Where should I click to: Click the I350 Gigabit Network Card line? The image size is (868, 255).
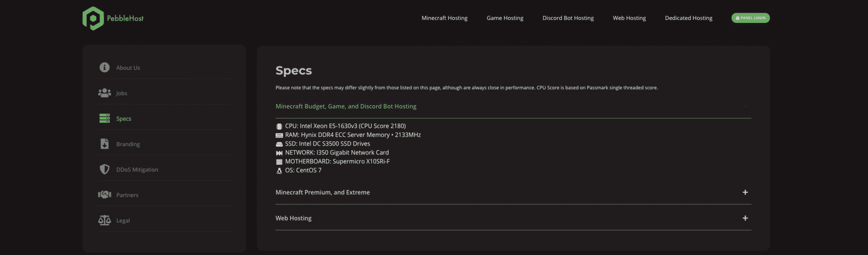click(x=337, y=153)
